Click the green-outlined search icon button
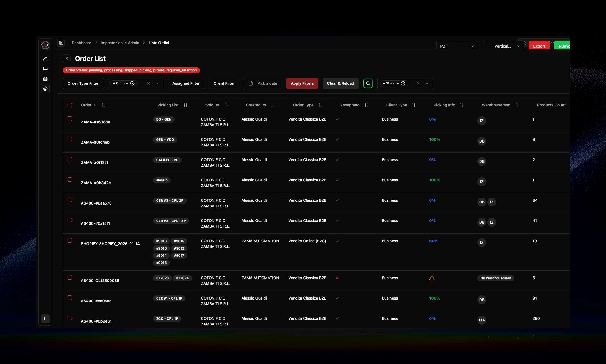 (368, 83)
